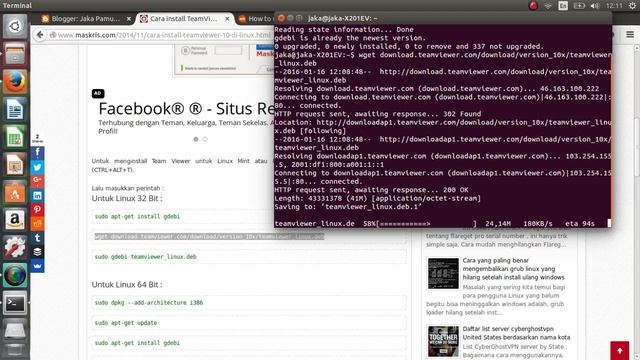Launch Firefox from the launcher

(x=15, y=82)
